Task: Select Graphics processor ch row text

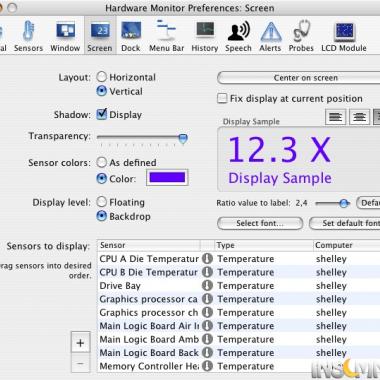Action: click(149, 312)
